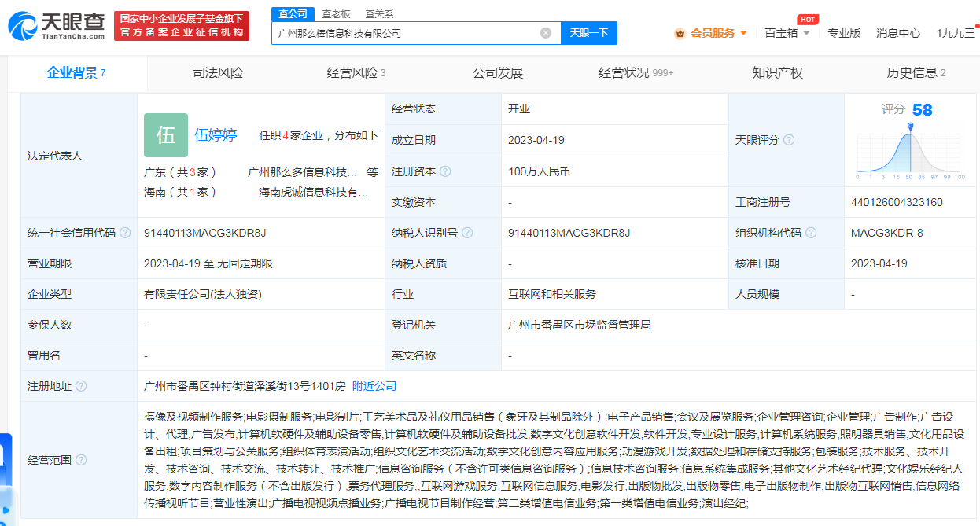Open the TianYanCha logo home link
Screen dimensions: 980x526
[56, 26]
